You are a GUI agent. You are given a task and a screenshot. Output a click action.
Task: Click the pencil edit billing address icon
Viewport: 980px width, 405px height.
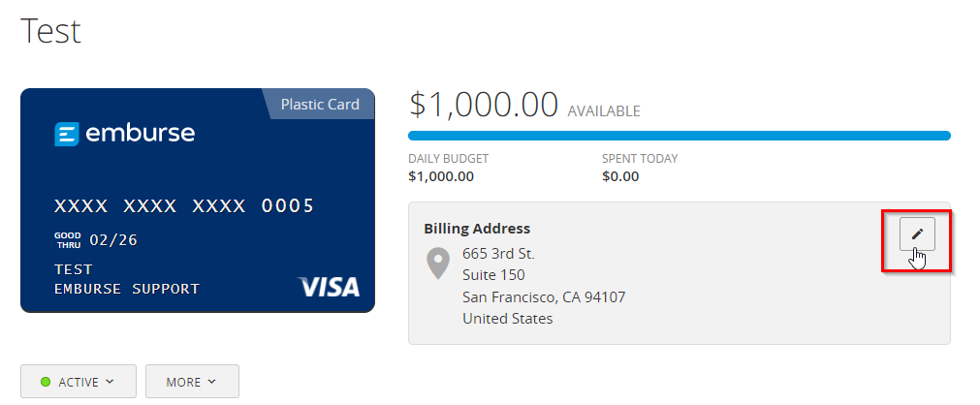[917, 234]
